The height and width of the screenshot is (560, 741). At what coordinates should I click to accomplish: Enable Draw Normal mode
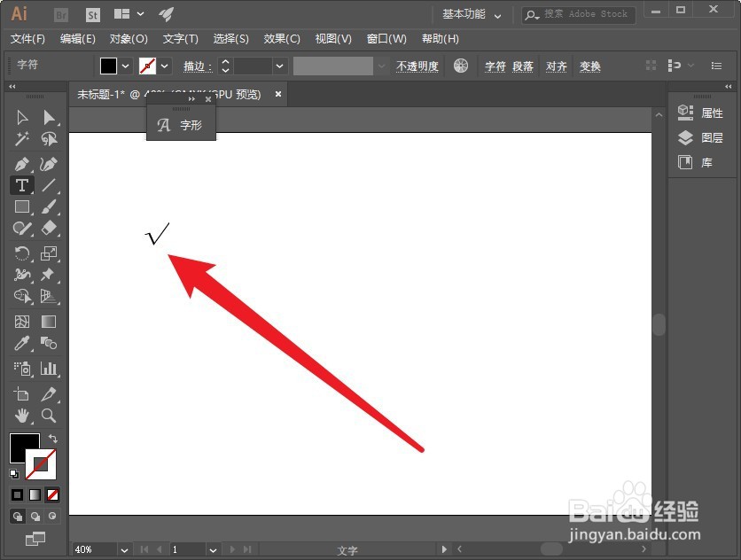pyautogui.click(x=18, y=516)
